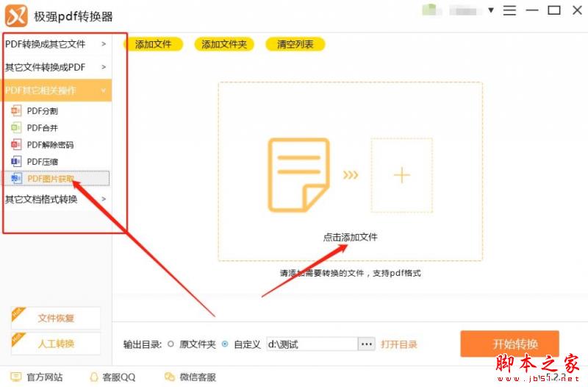This screenshot has height=387, width=588.
Task: Open the hamburger main menu icon
Action: click(x=509, y=10)
